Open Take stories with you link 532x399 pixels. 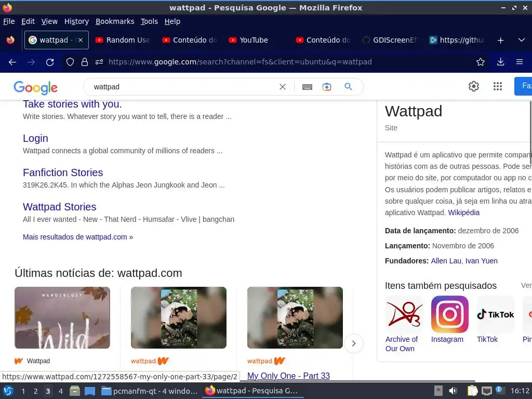pos(72,104)
